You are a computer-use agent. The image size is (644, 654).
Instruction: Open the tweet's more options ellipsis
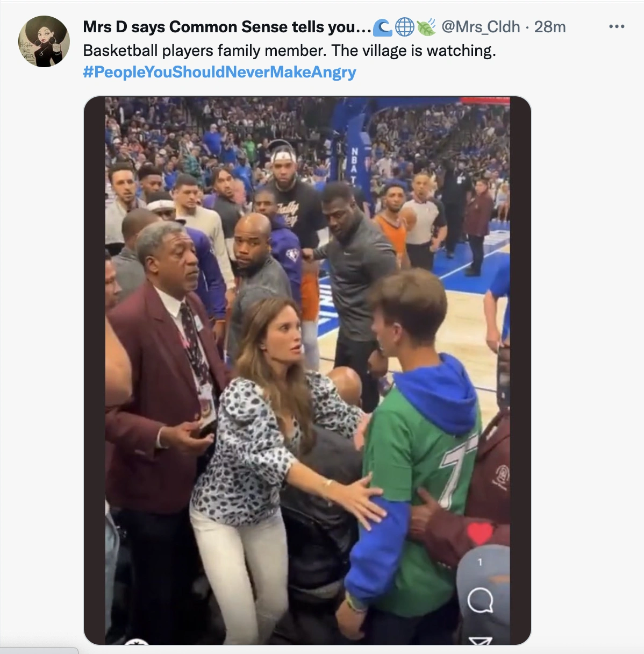click(617, 26)
